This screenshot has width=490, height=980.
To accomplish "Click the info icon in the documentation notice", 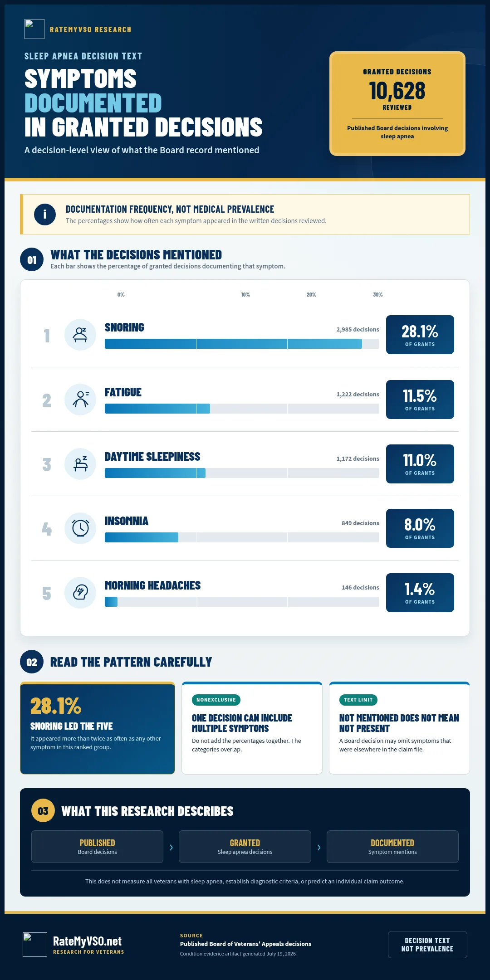I will 45,215.
